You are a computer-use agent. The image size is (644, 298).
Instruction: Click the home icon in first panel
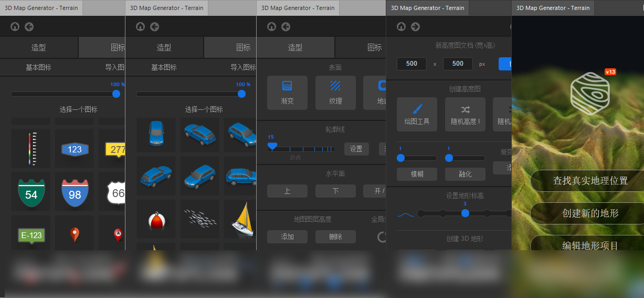click(15, 26)
